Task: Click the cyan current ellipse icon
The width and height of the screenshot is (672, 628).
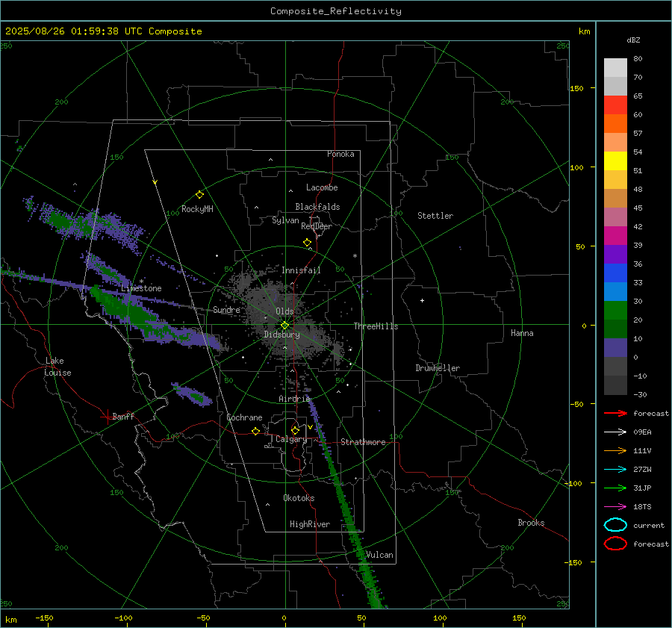Action: click(615, 525)
